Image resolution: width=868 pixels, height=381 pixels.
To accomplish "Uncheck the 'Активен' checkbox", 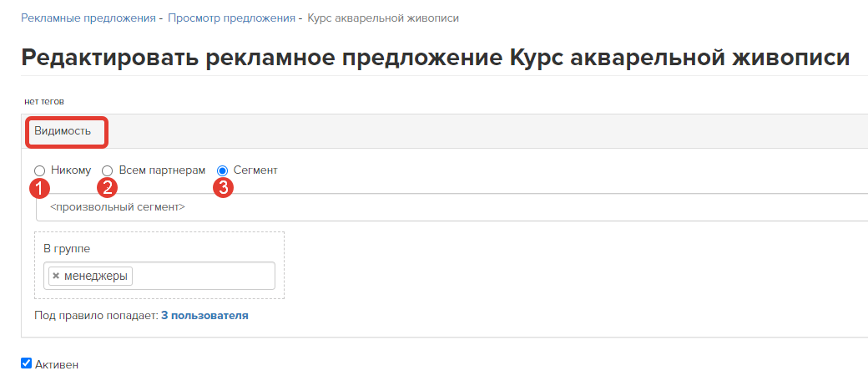I will point(26,363).
